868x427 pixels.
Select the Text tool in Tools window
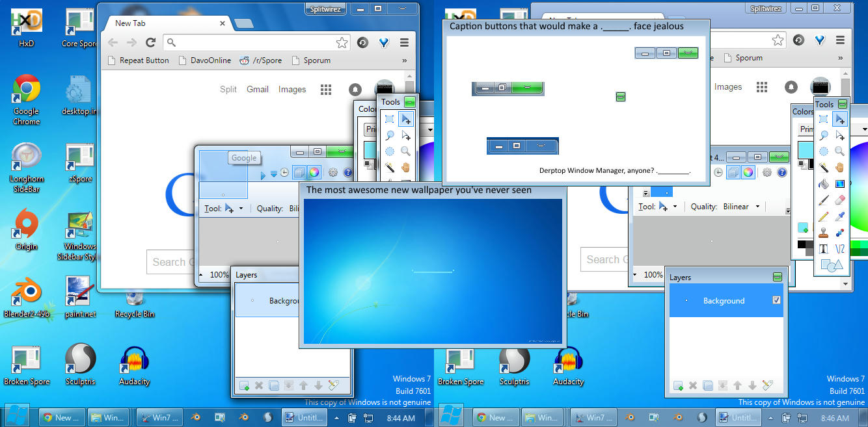[824, 249]
